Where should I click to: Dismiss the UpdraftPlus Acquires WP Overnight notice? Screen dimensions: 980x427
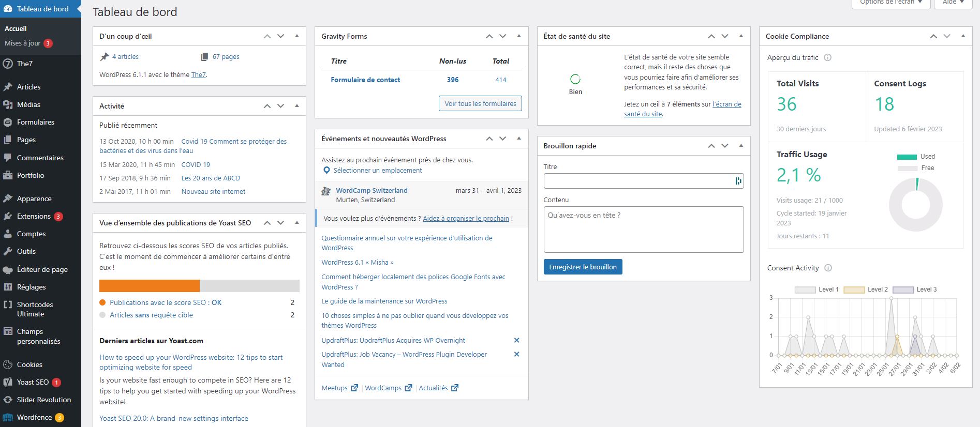(516, 340)
